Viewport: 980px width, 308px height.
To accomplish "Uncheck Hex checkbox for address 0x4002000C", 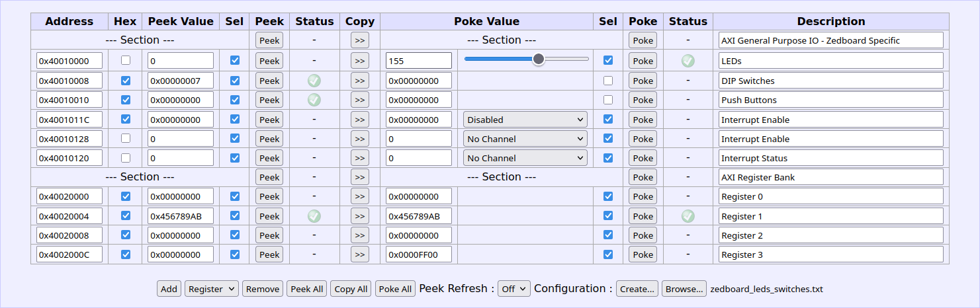I will pyautogui.click(x=126, y=254).
